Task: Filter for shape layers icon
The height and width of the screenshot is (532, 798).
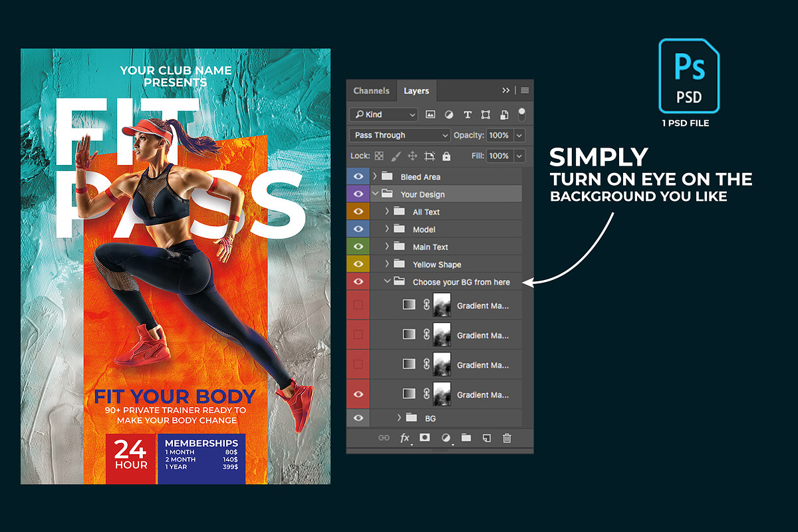Action: 485,114
